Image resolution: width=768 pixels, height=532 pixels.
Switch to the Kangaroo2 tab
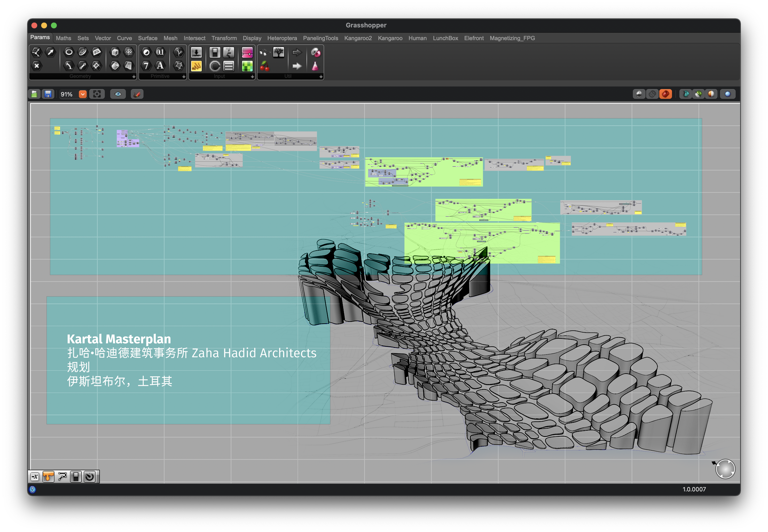358,38
